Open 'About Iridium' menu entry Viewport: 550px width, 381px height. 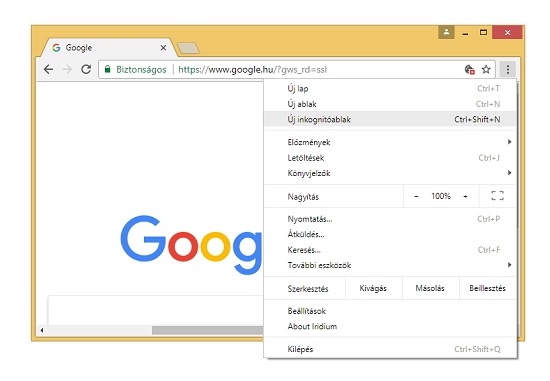[x=390, y=326]
